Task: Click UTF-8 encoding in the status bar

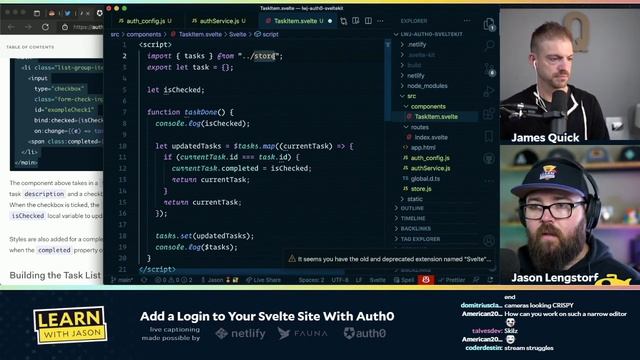Action: 340,280
